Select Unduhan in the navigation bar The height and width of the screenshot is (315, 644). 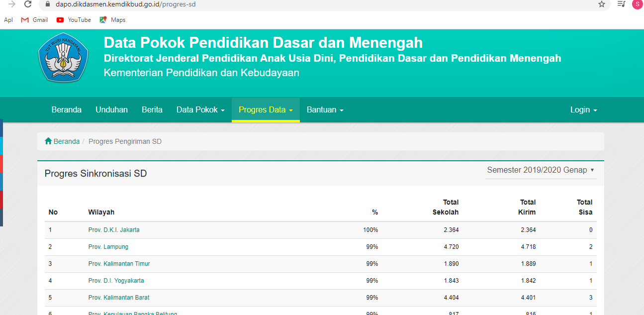click(x=111, y=109)
